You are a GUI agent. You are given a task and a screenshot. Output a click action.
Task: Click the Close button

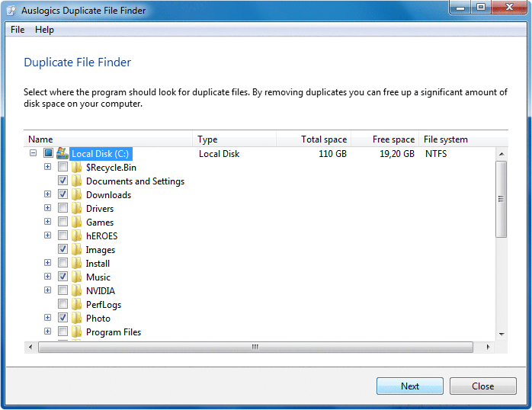[482, 386]
